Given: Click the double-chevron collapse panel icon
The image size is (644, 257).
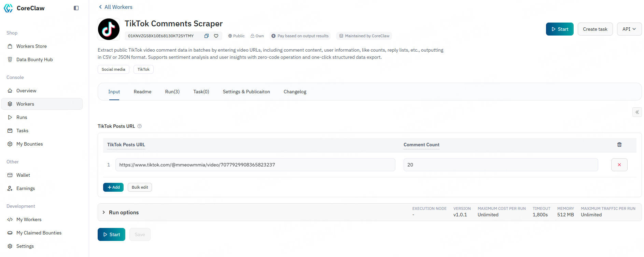Looking at the screenshot, I should pyautogui.click(x=637, y=112).
